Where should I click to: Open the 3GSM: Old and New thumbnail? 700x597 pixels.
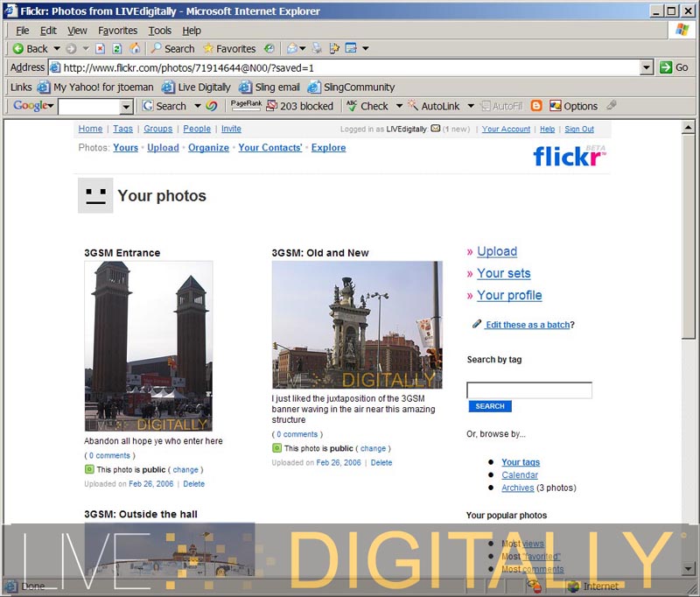(357, 325)
